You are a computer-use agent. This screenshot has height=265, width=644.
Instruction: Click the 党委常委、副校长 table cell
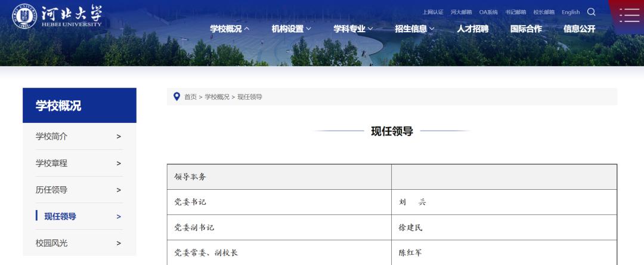[279, 252]
